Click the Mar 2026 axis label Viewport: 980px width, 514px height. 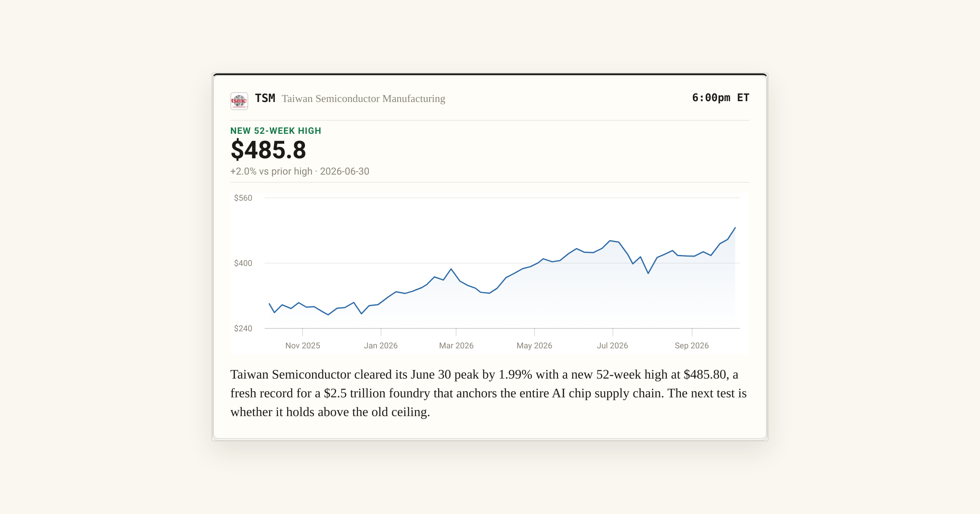456,346
